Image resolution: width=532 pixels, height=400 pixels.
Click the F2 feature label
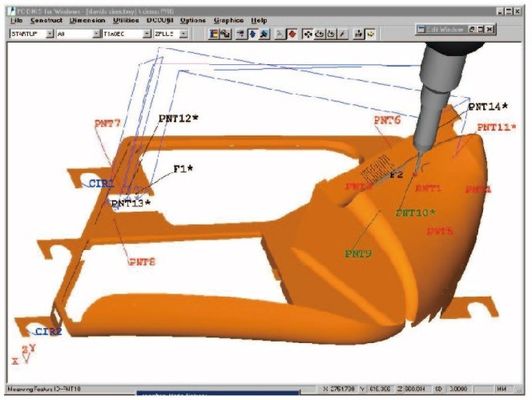click(x=396, y=175)
